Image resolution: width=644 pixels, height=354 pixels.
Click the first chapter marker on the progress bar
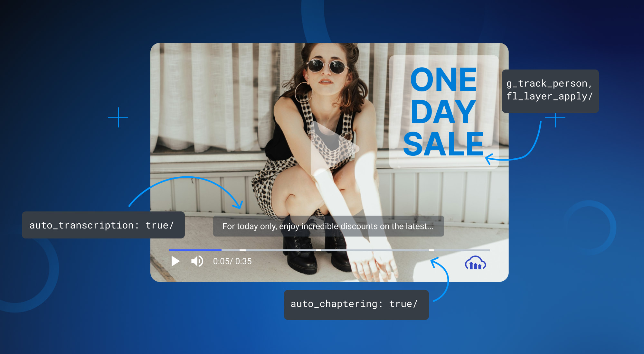[243, 250]
